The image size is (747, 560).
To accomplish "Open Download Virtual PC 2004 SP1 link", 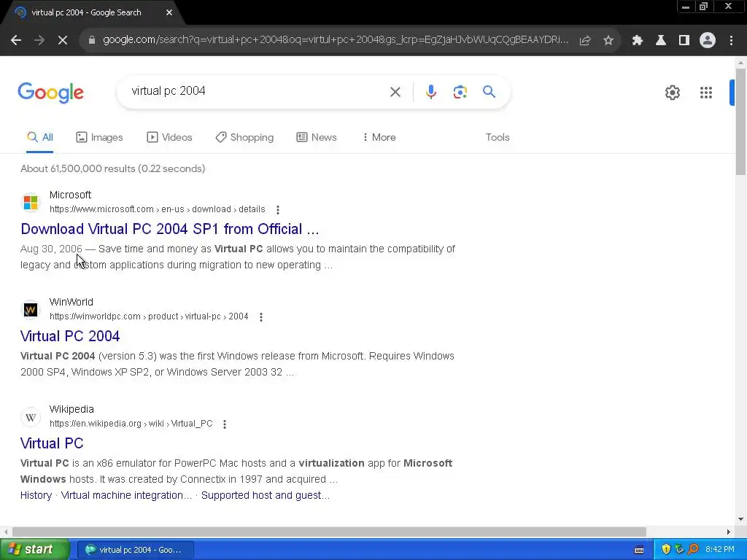I will coord(169,229).
